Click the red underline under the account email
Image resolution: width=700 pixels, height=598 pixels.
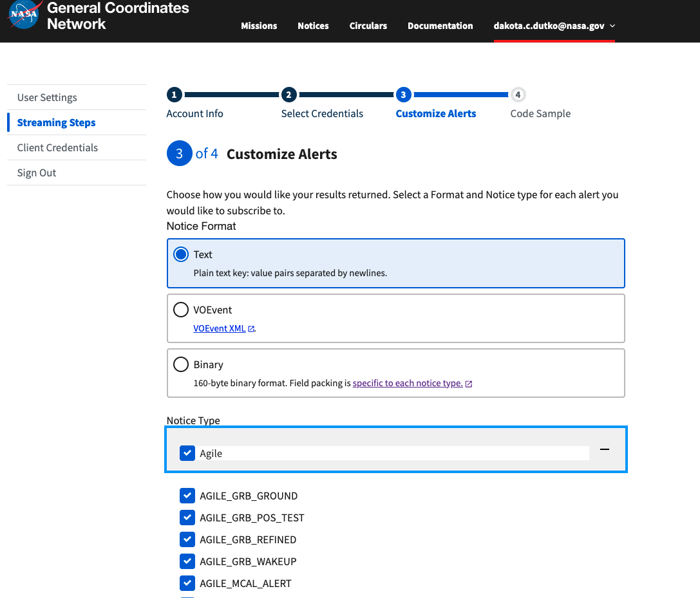pos(554,40)
